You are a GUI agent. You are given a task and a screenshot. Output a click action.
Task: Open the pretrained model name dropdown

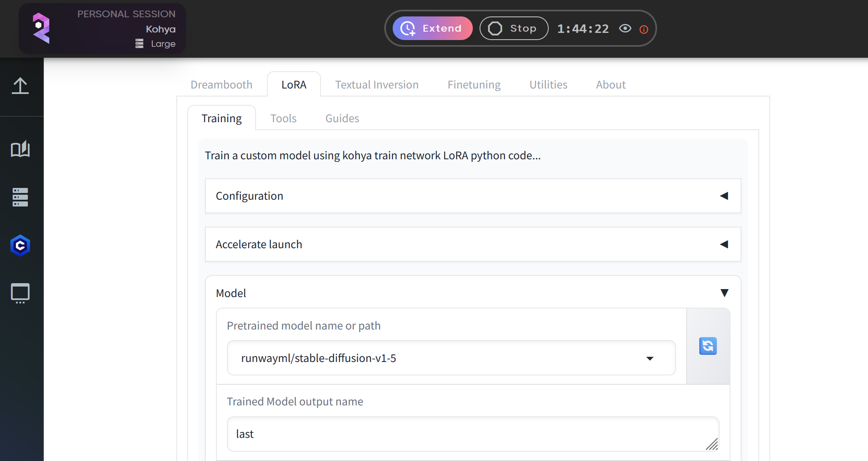(650, 359)
